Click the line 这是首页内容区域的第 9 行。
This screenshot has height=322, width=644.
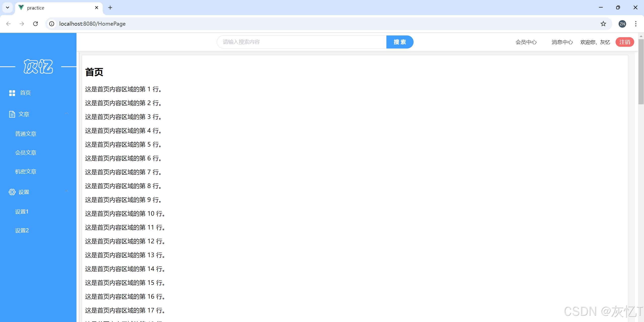pyautogui.click(x=123, y=200)
